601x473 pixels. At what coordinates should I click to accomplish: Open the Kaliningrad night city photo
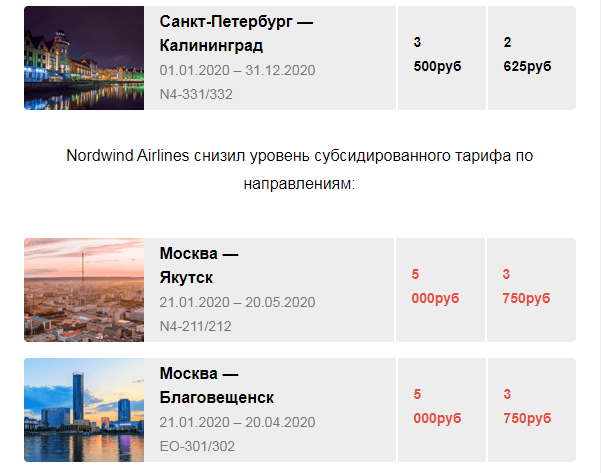tap(84, 58)
